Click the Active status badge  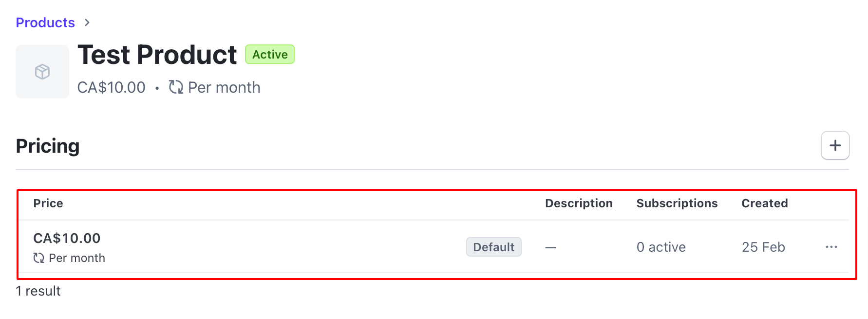tap(270, 54)
